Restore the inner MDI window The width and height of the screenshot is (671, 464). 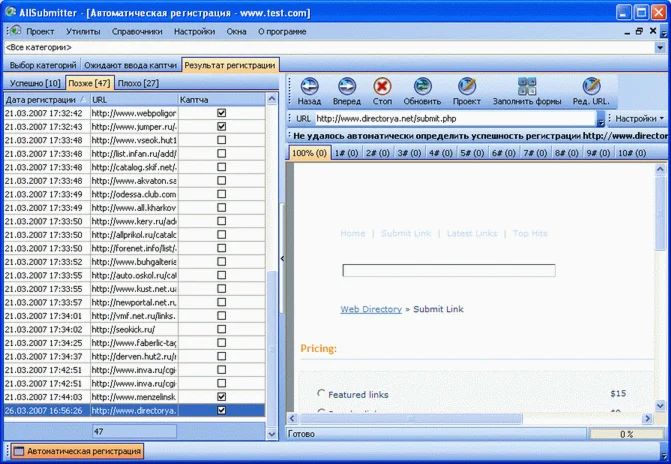coord(639,31)
